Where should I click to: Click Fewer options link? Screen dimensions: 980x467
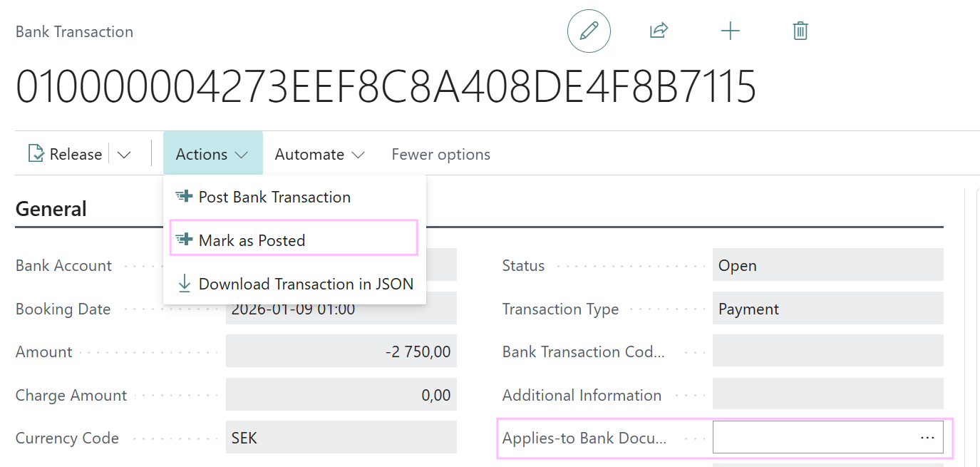click(441, 154)
